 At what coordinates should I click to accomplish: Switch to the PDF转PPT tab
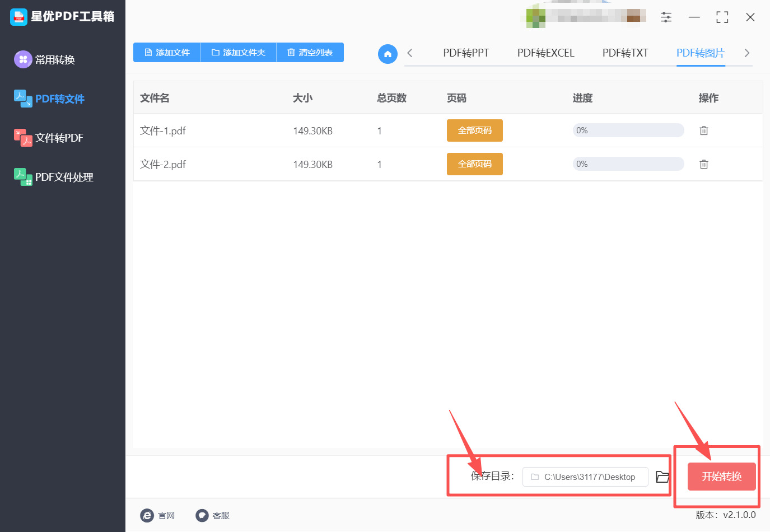(466, 53)
